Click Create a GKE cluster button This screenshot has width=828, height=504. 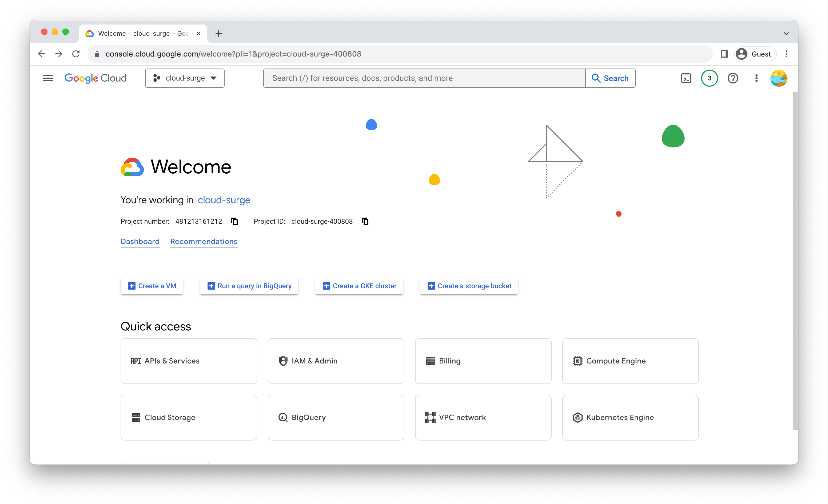point(359,286)
